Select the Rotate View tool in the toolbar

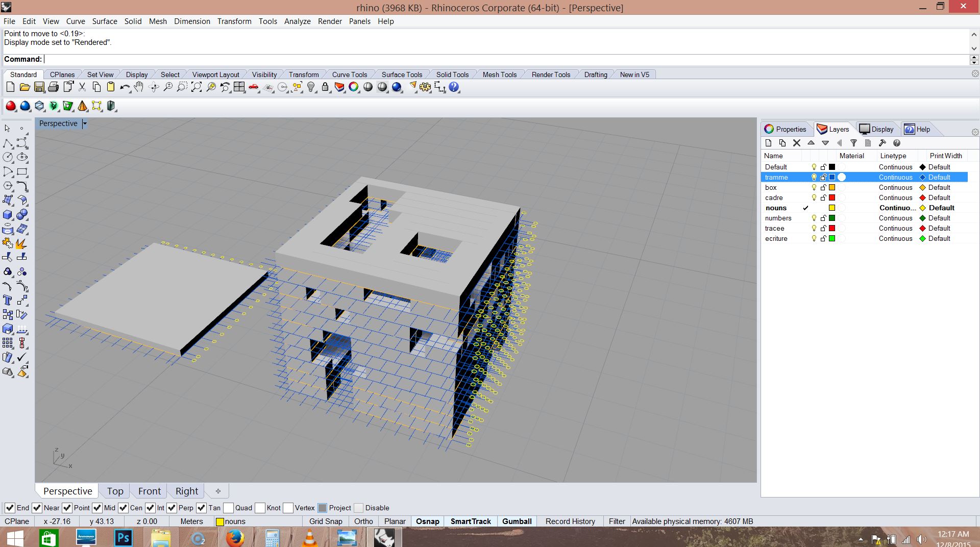tap(153, 87)
